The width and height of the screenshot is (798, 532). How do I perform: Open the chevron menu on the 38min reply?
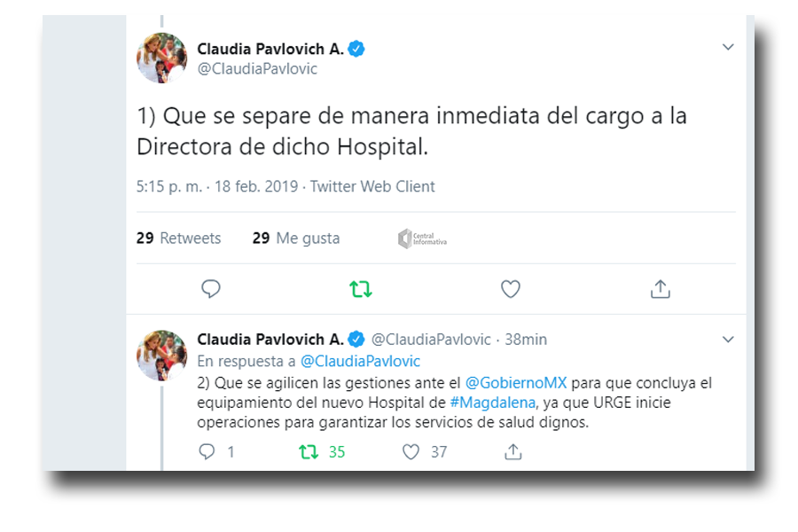click(728, 339)
